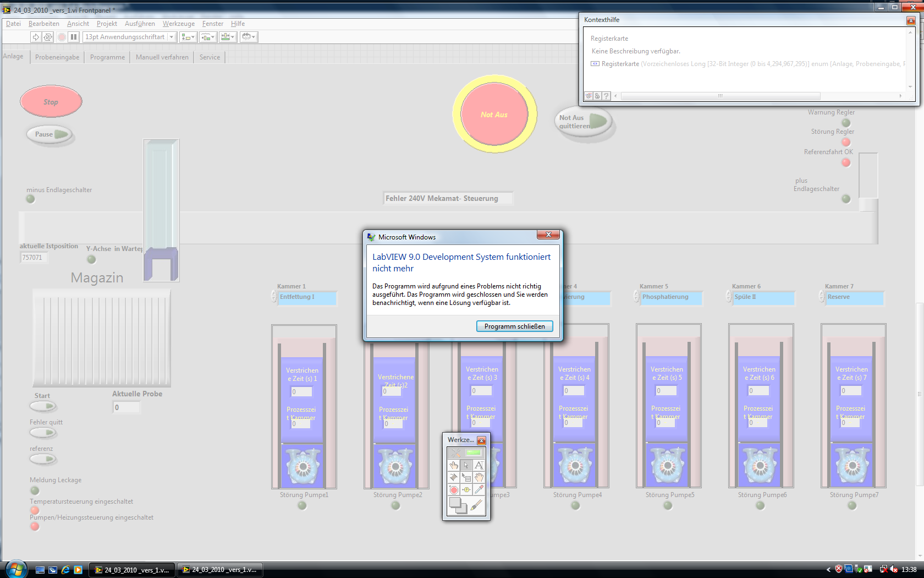This screenshot has width=924, height=578.
Task: Select the Wiring spool tool
Action: click(x=454, y=477)
